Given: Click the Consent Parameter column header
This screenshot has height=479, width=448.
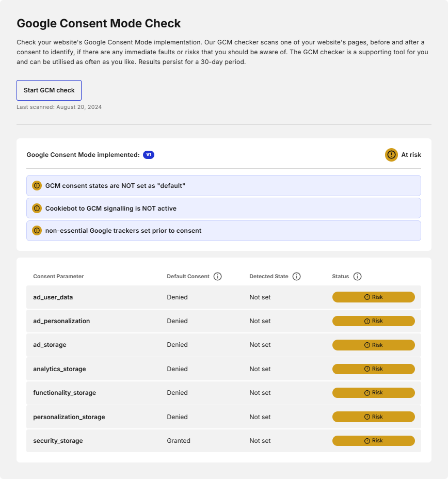Looking at the screenshot, I should pos(58,277).
